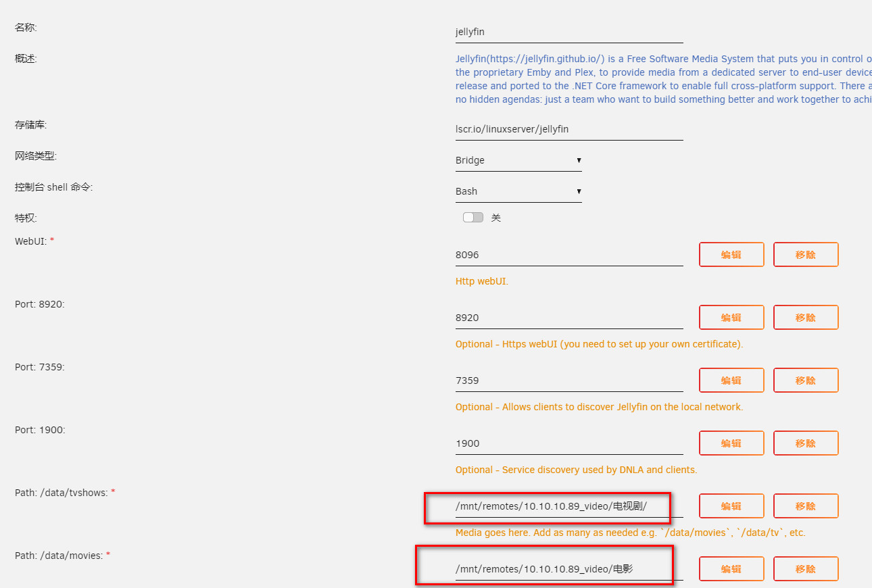Click the 'Path: /data/tvshows:' label

pos(65,493)
